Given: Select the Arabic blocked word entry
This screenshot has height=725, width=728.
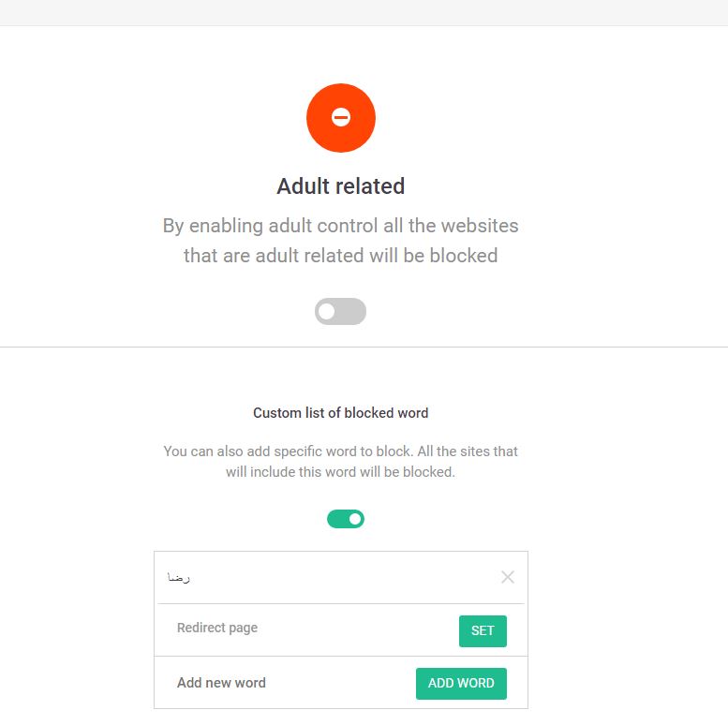Looking at the screenshot, I should pyautogui.click(x=179, y=578).
